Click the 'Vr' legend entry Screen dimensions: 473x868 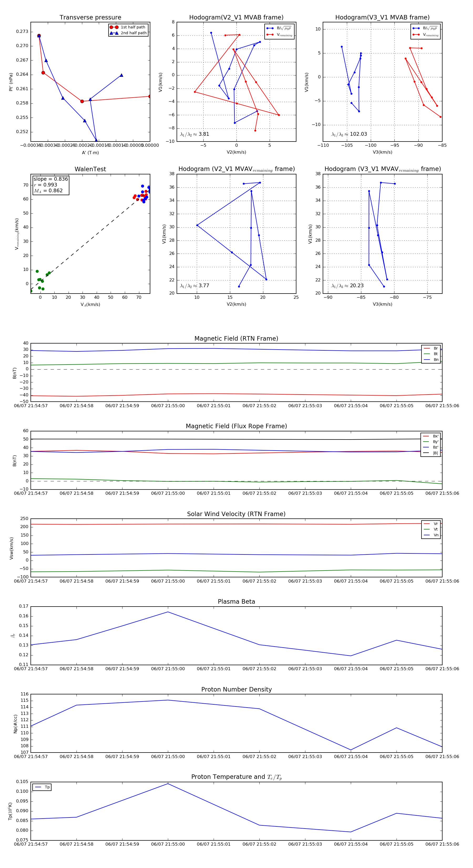(x=431, y=524)
